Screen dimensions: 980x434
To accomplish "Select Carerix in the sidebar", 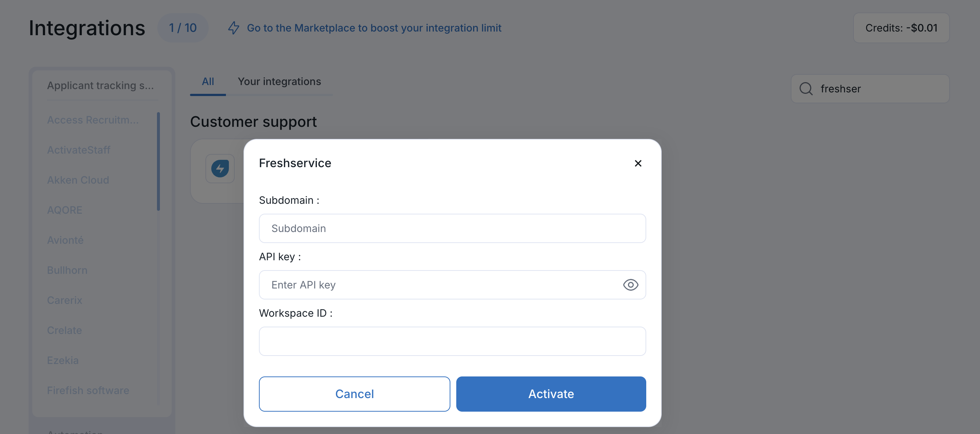I will [64, 300].
